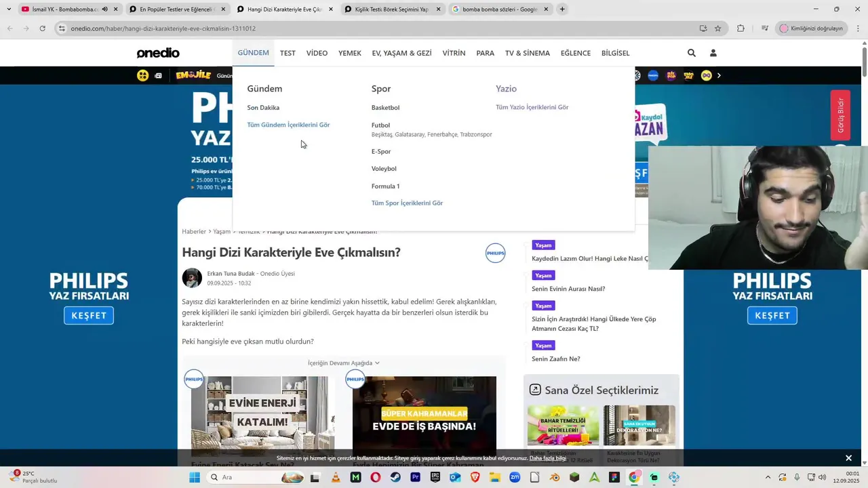Image resolution: width=868 pixels, height=488 pixels.
Task: Reload the page with the refresh icon
Action: pyautogui.click(x=42, y=28)
